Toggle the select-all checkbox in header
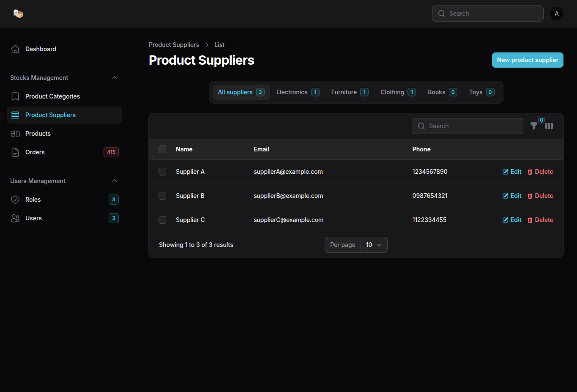The height and width of the screenshot is (392, 577). click(162, 149)
